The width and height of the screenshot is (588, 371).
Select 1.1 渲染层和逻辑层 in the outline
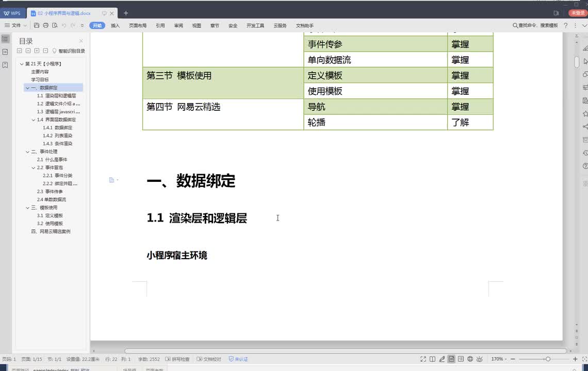coord(56,96)
